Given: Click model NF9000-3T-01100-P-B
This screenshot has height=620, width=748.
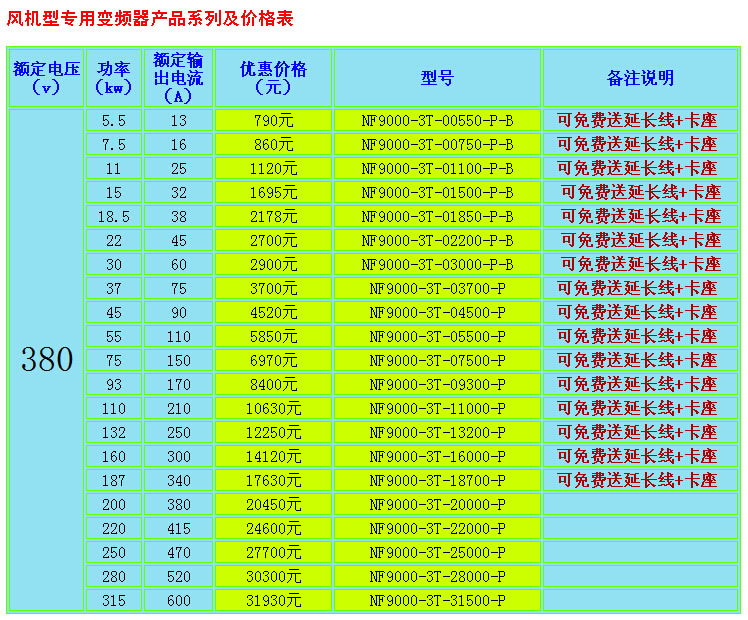Looking at the screenshot, I should (437, 168).
